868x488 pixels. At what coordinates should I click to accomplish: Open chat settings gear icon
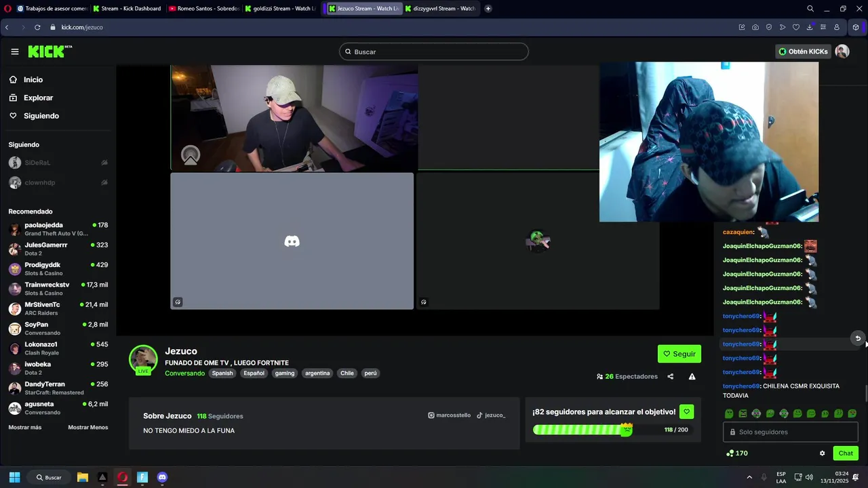pyautogui.click(x=823, y=453)
